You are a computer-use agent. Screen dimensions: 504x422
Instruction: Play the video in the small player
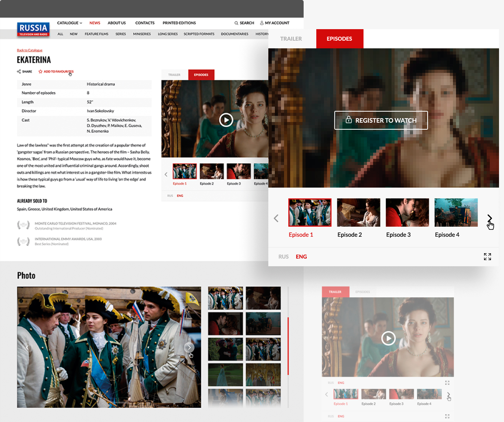pos(226,120)
